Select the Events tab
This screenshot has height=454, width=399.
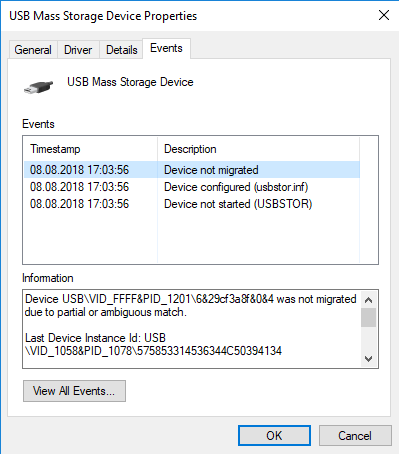pos(166,48)
